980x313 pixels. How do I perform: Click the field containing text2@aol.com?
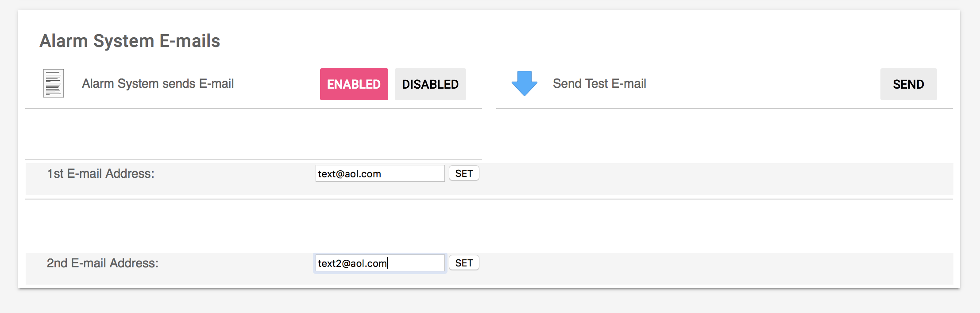(x=380, y=263)
